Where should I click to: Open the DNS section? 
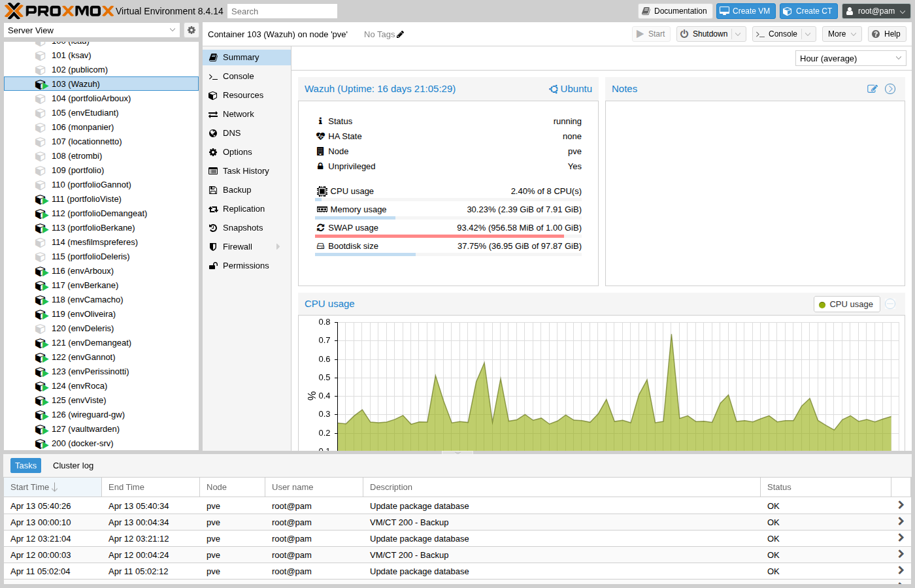click(x=246, y=133)
